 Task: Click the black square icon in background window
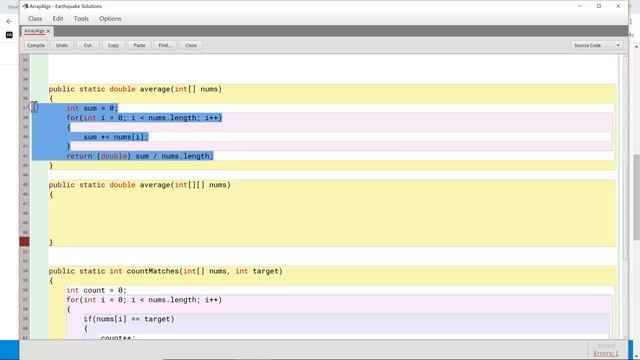point(9,35)
